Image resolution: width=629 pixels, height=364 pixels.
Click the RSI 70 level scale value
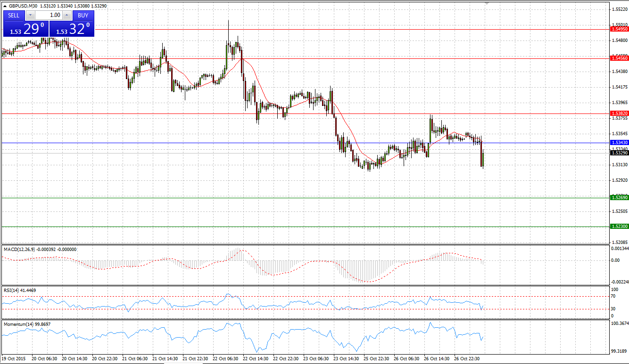pos(614,296)
